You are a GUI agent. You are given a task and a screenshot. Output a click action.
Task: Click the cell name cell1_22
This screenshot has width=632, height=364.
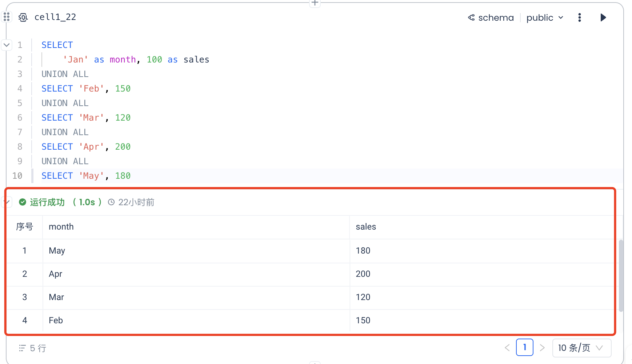(x=55, y=17)
